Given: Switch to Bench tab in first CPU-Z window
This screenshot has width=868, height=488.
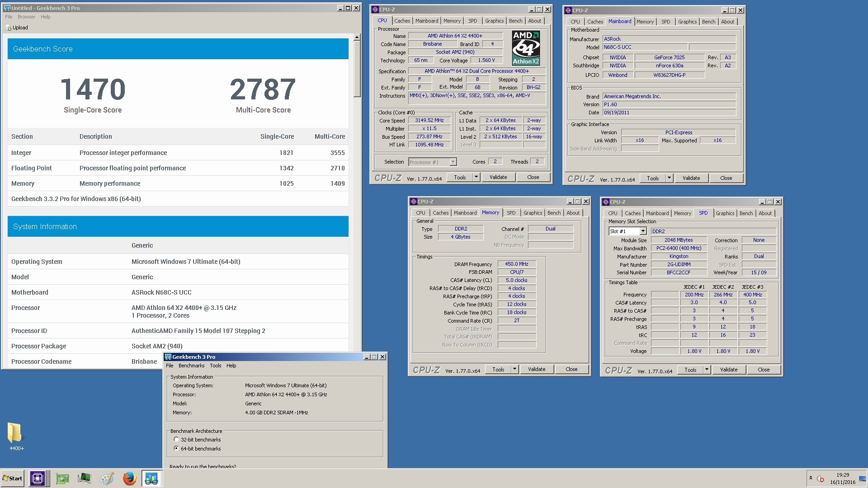Looking at the screenshot, I should 515,21.
